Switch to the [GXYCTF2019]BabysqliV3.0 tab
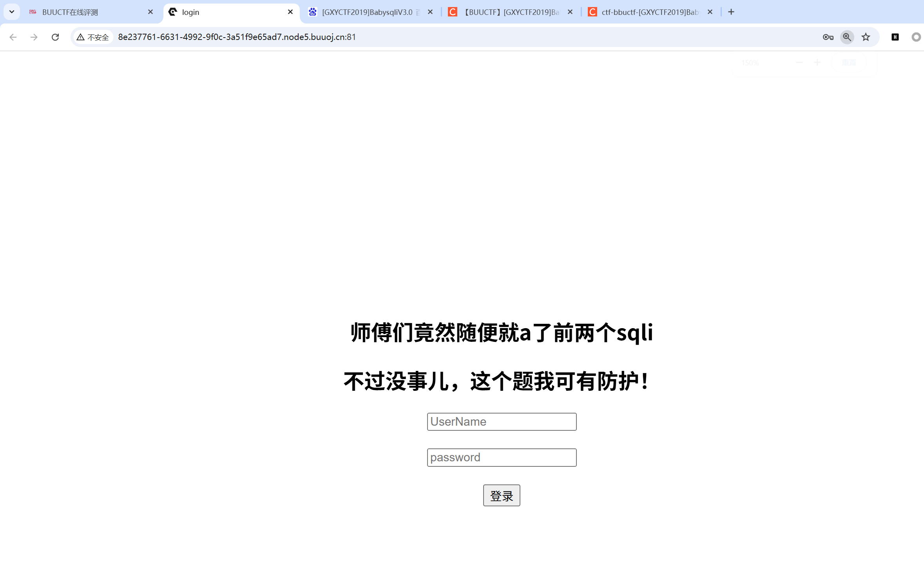Image resolution: width=924 pixels, height=578 pixels. tap(366, 12)
